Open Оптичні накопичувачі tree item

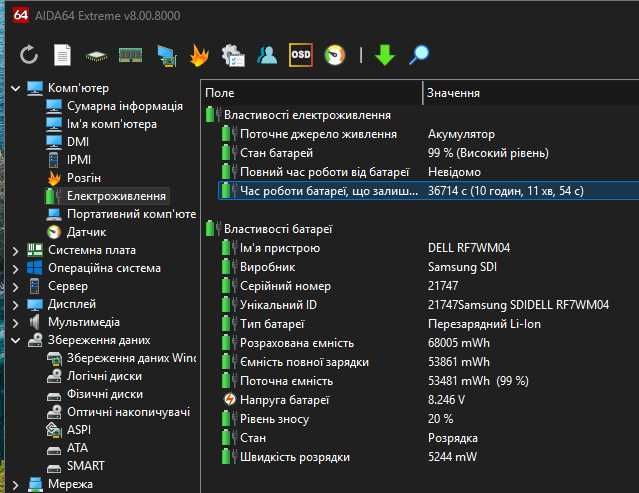(128, 412)
